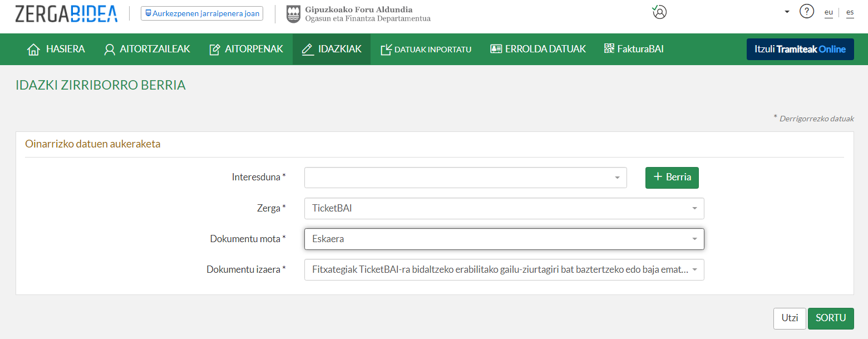The width and height of the screenshot is (868, 339).
Task: Expand the Dokumentu izaera dropdown
Action: [694, 269]
